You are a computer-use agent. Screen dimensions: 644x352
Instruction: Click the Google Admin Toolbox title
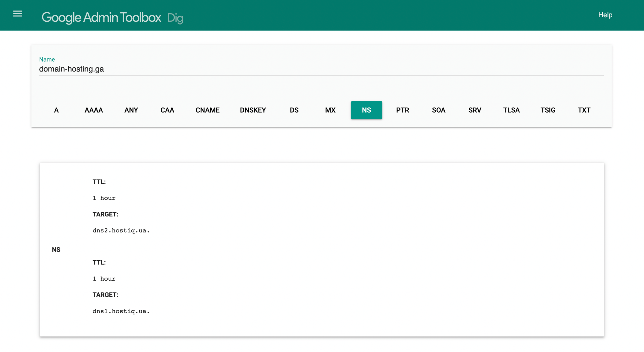click(101, 17)
